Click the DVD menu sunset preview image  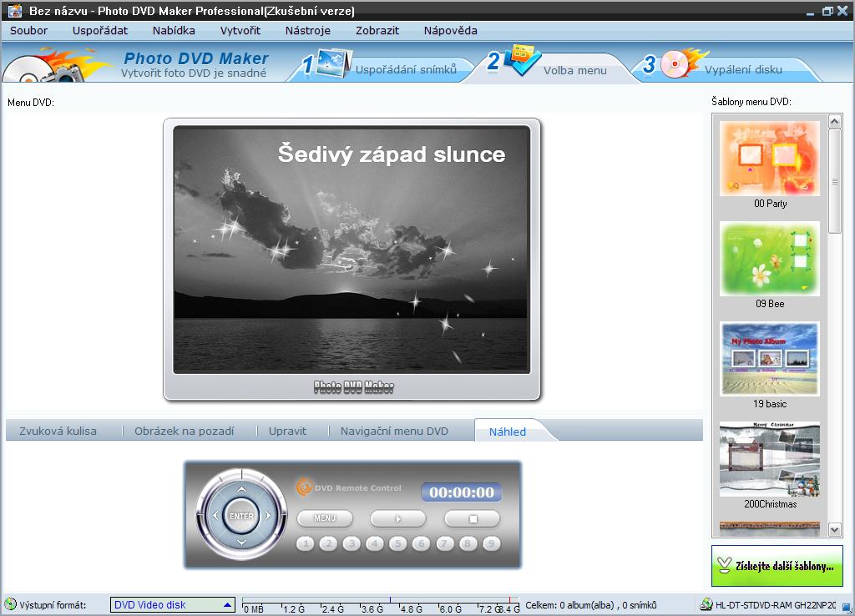pos(352,250)
